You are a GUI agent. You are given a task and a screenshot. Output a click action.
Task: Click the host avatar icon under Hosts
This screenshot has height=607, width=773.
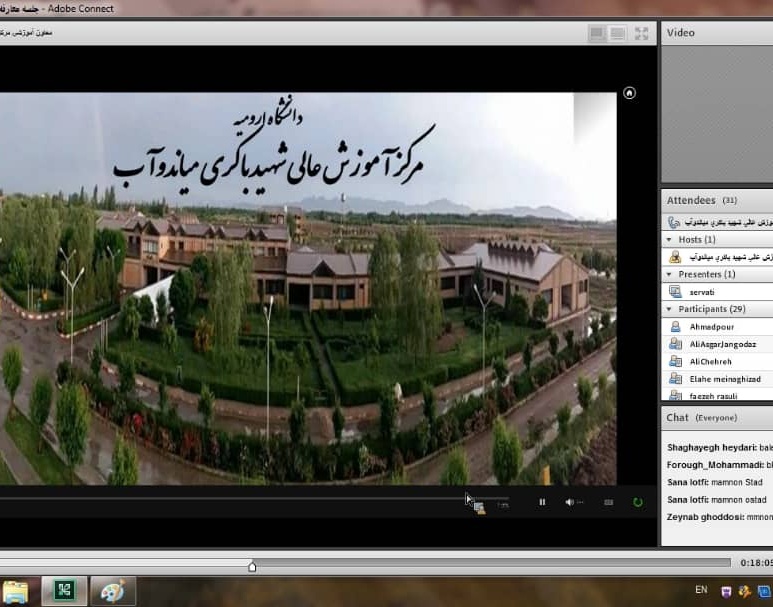(x=675, y=257)
